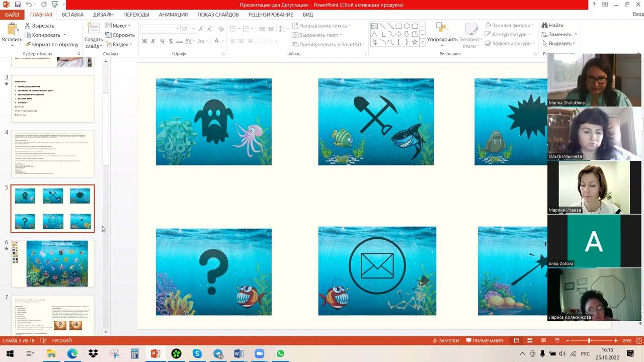The width and height of the screenshot is (644, 362).
Task: Toggle the Comments (Примечания) pane
Action: pos(484,340)
